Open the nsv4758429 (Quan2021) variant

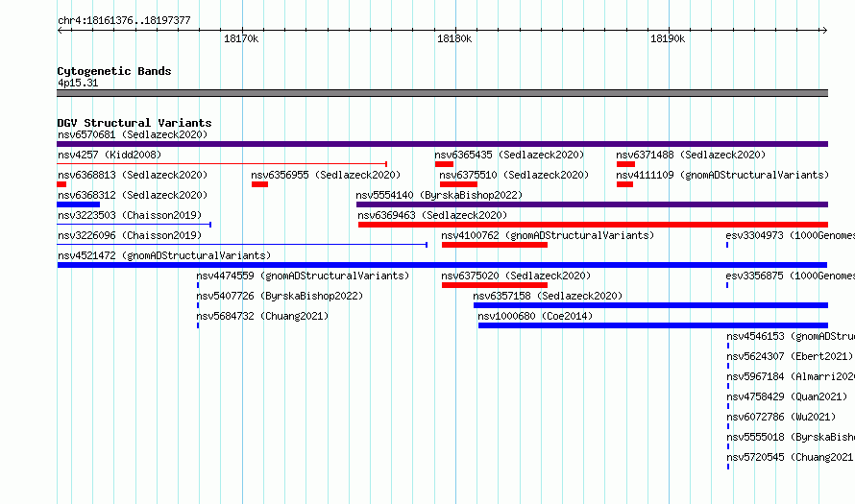[x=787, y=396]
